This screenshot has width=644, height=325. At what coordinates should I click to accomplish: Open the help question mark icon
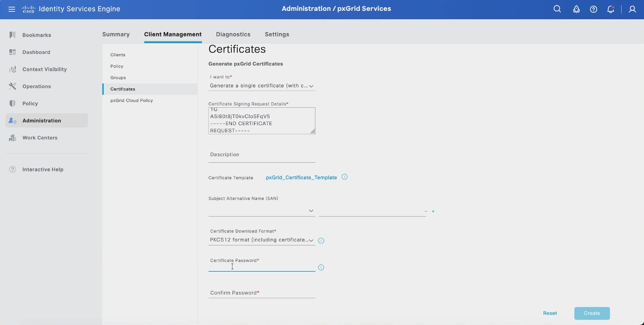point(593,9)
